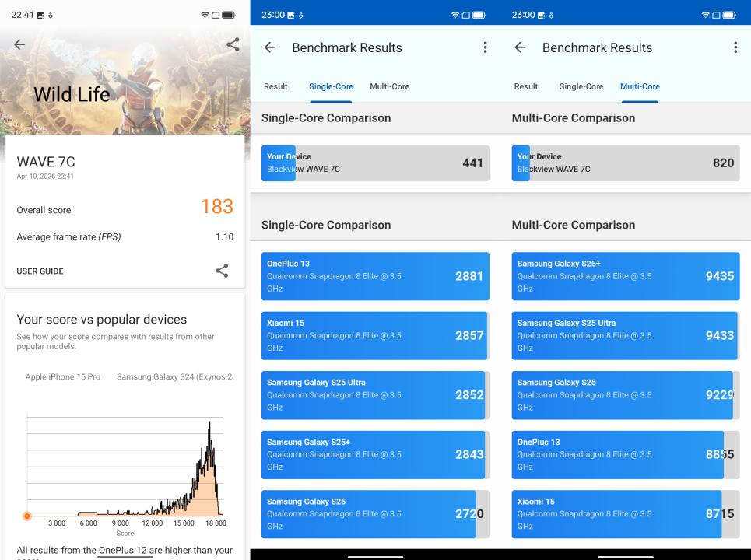The width and height of the screenshot is (751, 560).
Task: Open the USER GUIDE link
Action: click(x=40, y=271)
